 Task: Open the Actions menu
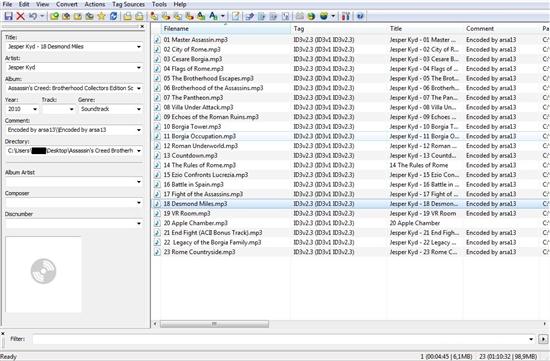point(95,4)
